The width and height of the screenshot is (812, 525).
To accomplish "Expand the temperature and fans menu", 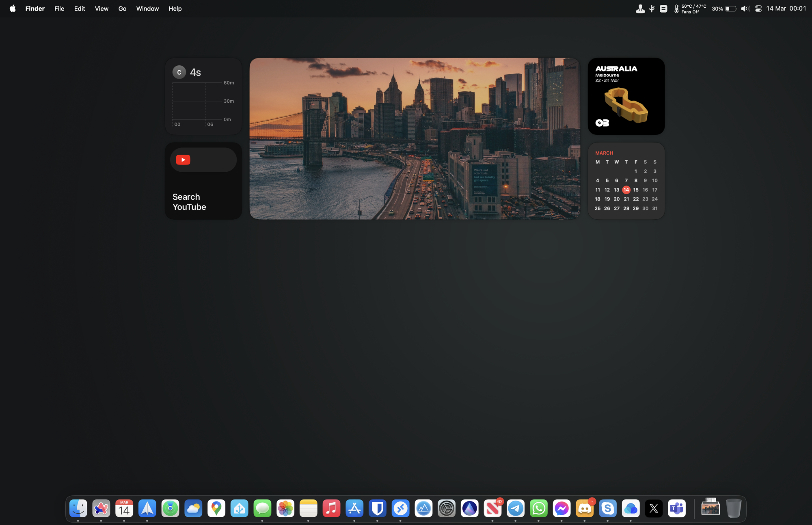I will coord(690,9).
